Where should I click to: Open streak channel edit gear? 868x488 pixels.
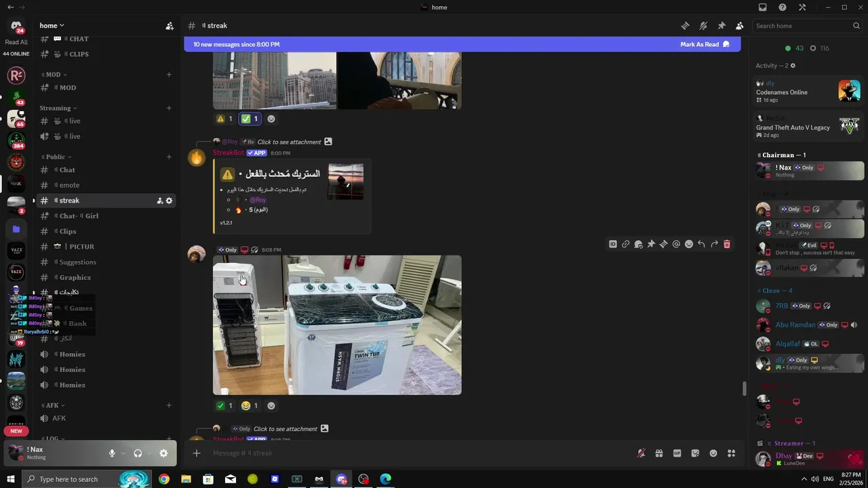coord(169,201)
